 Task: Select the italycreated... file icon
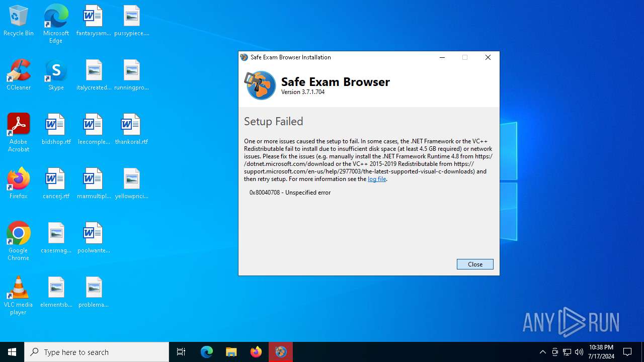point(94,75)
